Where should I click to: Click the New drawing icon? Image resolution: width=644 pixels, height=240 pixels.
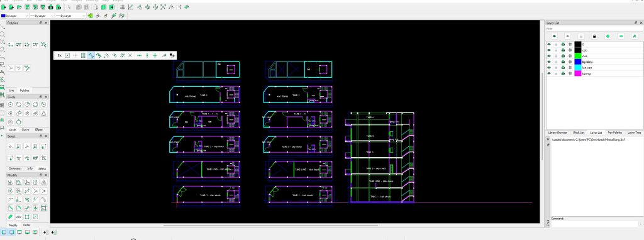click(4, 7)
